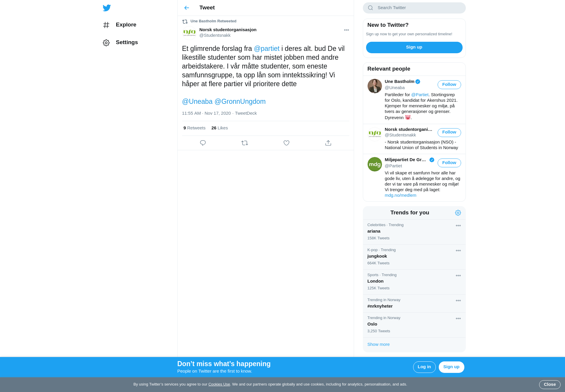Like the tweet with the heart icon

pos(286,143)
